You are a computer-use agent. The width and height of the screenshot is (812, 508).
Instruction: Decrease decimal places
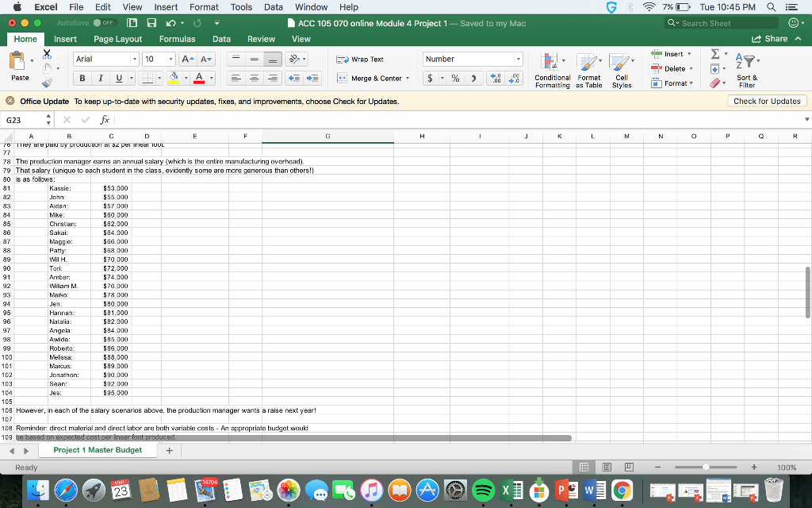[514, 79]
